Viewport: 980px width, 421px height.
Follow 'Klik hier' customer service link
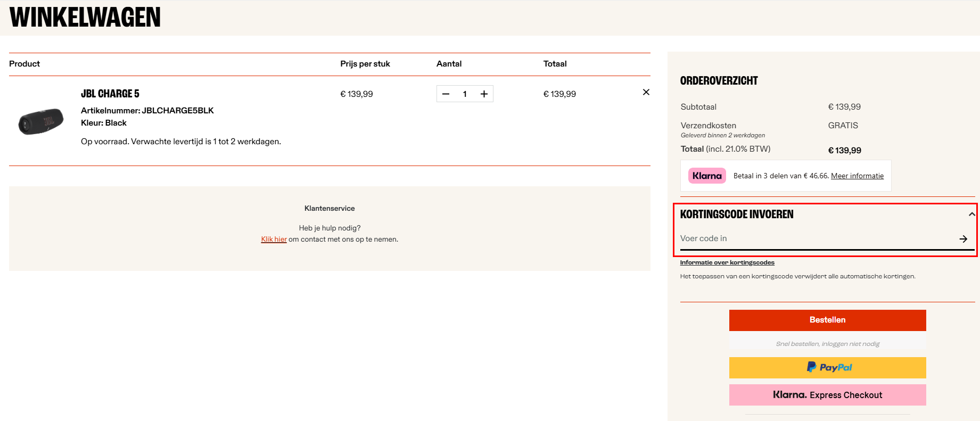click(274, 240)
